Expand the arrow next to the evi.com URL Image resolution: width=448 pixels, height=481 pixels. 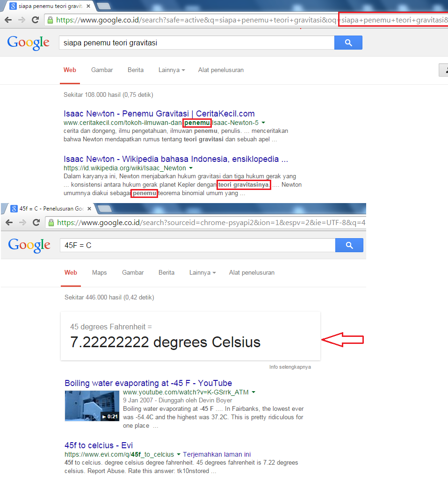179,454
